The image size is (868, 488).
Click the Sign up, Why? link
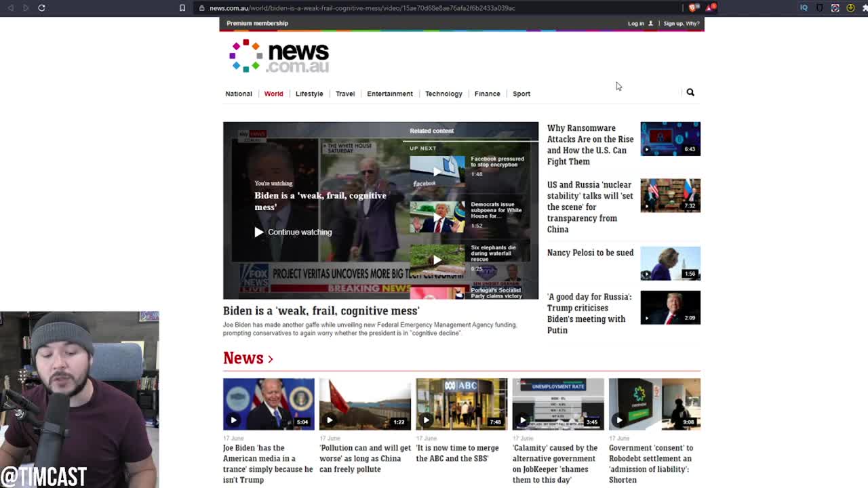pyautogui.click(x=682, y=23)
